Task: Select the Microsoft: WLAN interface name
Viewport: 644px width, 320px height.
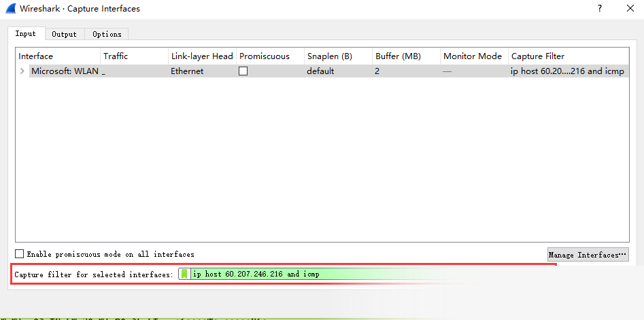Action: point(65,71)
